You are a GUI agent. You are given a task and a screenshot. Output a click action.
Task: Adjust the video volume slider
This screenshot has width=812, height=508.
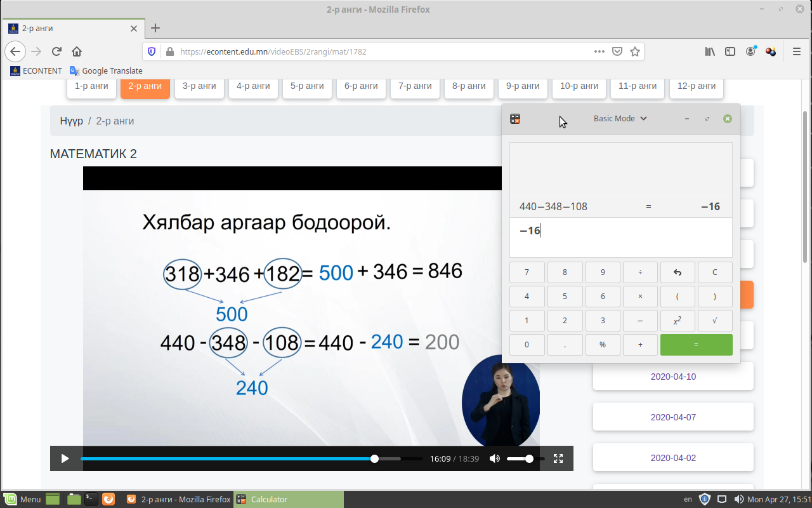525,458
